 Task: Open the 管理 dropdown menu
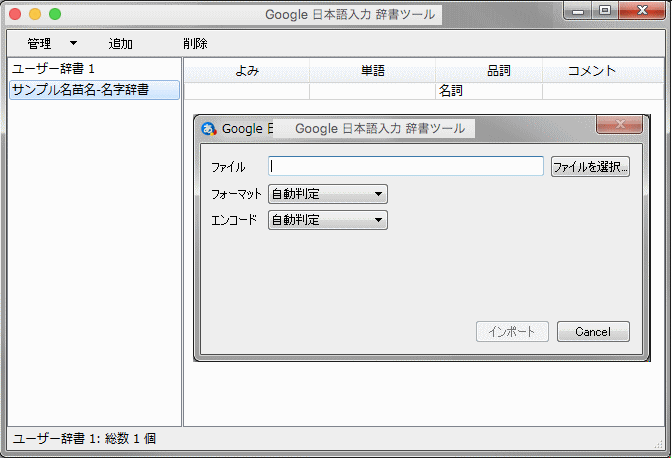coord(52,43)
